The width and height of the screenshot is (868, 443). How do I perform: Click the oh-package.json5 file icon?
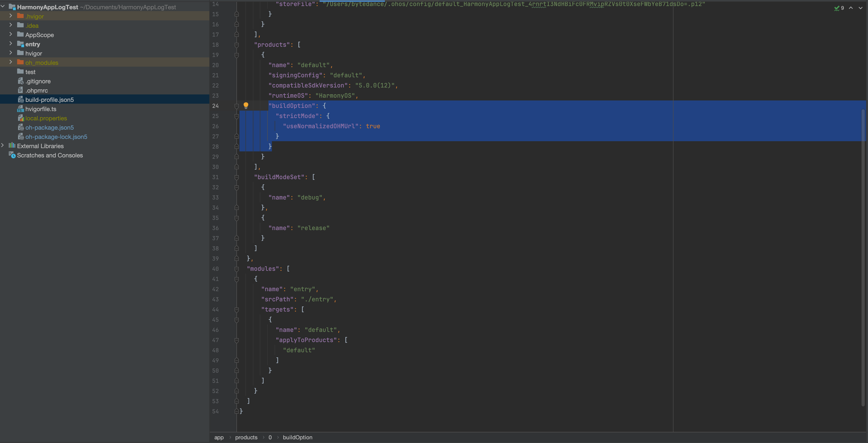pyautogui.click(x=21, y=127)
